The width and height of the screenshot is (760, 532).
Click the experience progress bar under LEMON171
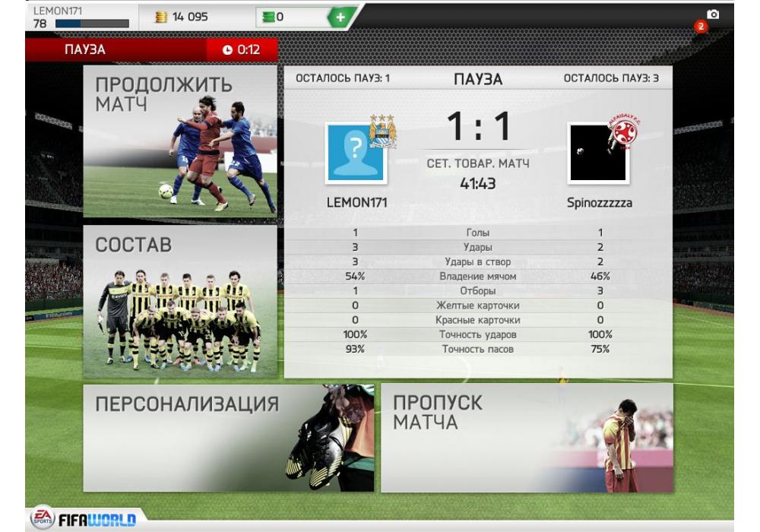[x=92, y=24]
